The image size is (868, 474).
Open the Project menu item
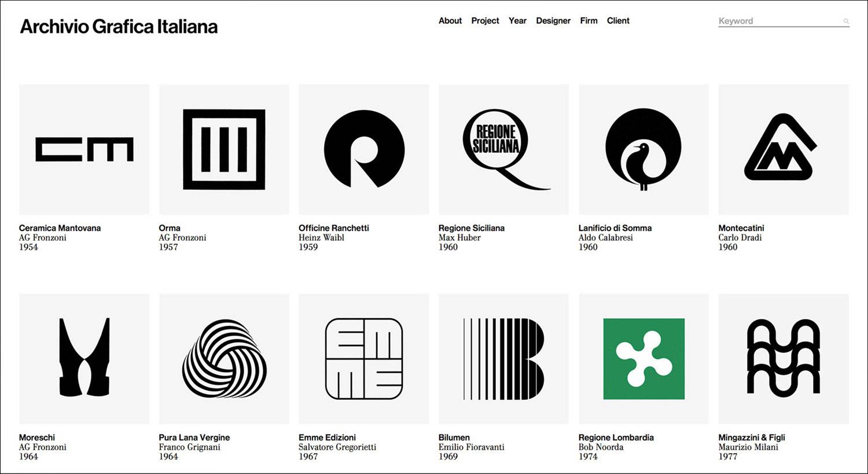pos(485,21)
